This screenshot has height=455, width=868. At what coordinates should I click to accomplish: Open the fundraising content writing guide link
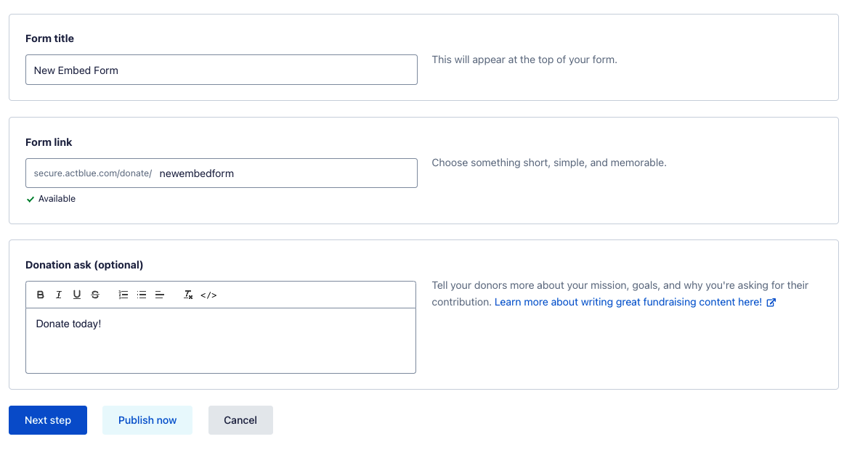pos(628,302)
